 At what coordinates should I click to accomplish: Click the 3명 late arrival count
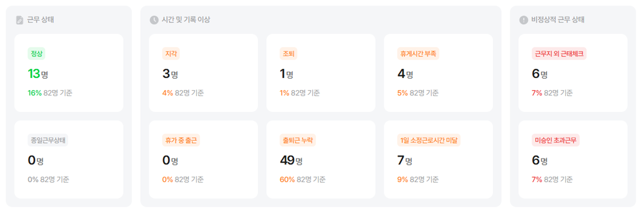coord(170,74)
